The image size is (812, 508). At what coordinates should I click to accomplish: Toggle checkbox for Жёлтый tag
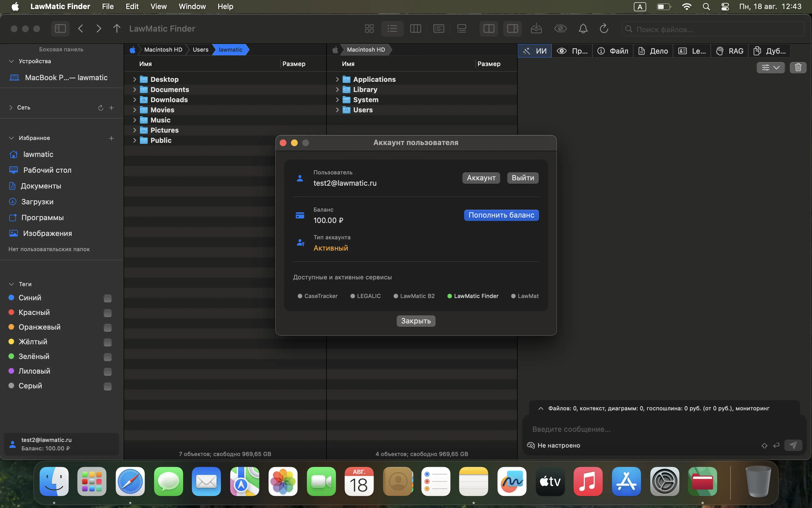tap(108, 342)
